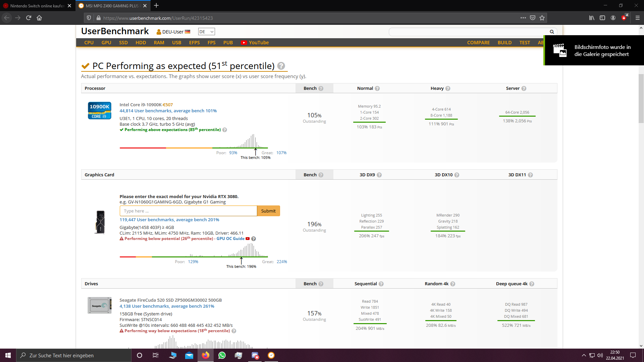This screenshot has width=644, height=362.
Task: Click the search magnifier icon on UserBenchmark
Action: tap(552, 32)
